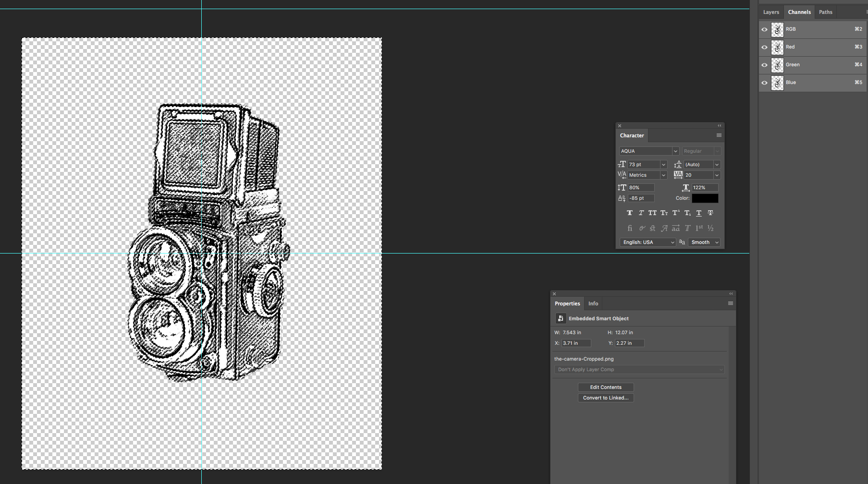Open Character panel options menu

[719, 135]
